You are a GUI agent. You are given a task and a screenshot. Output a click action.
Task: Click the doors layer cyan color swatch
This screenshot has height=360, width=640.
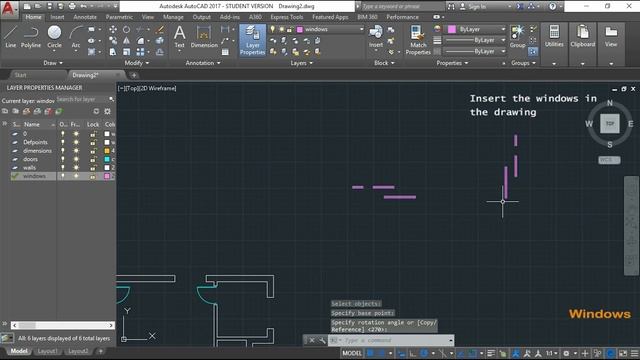tap(107, 159)
